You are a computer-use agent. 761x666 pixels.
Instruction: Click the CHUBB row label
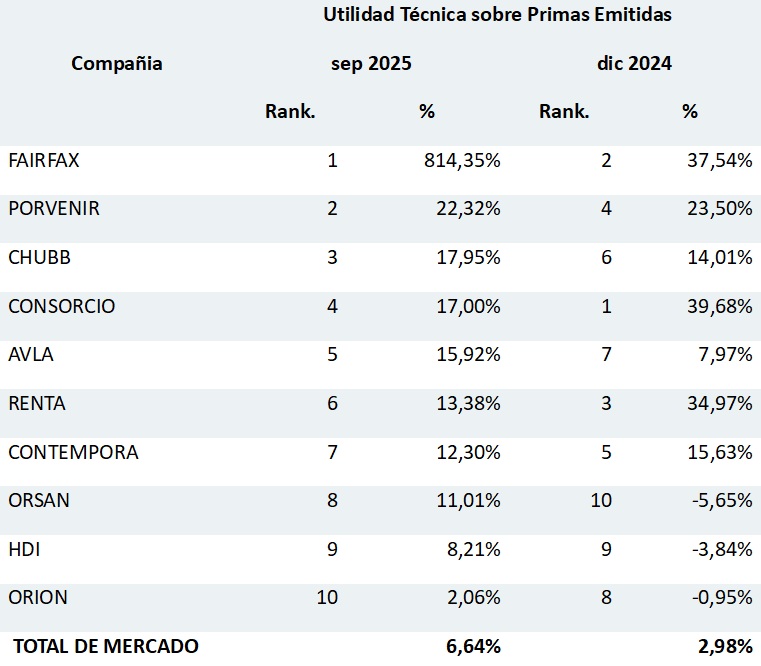click(39, 258)
